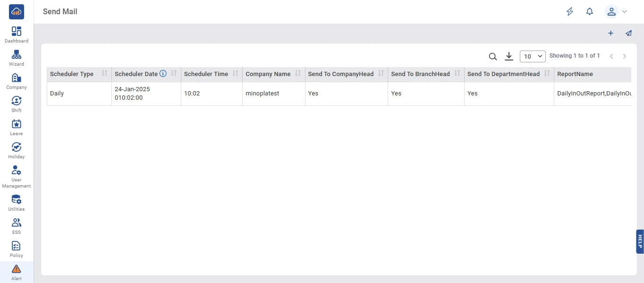Select the Alert menu item
Viewport: 644px width, 283px height.
click(17, 273)
